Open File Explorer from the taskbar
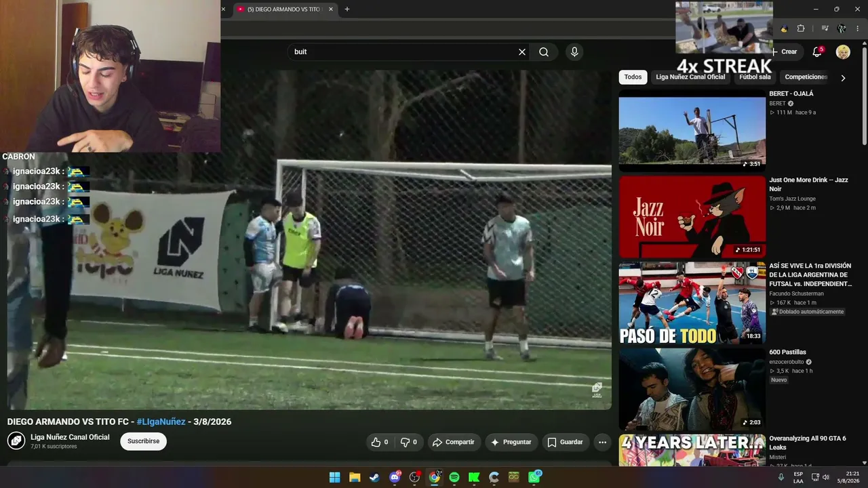868x488 pixels. pos(355,477)
